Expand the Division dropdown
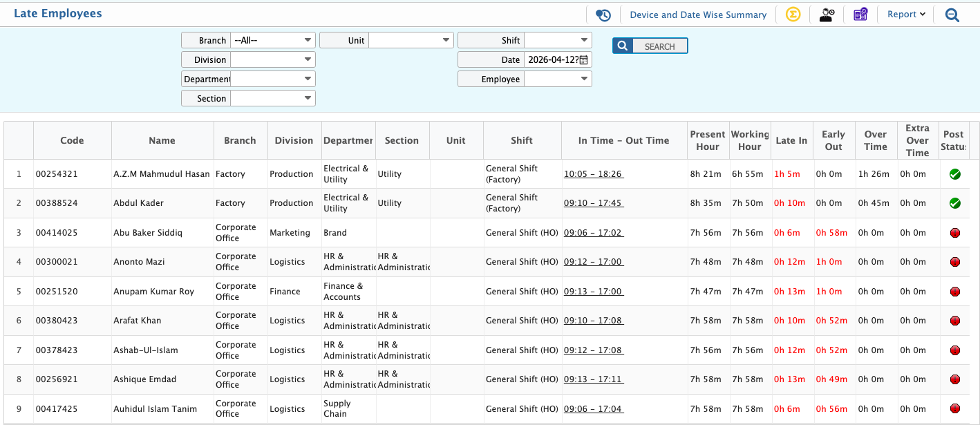 click(x=272, y=60)
